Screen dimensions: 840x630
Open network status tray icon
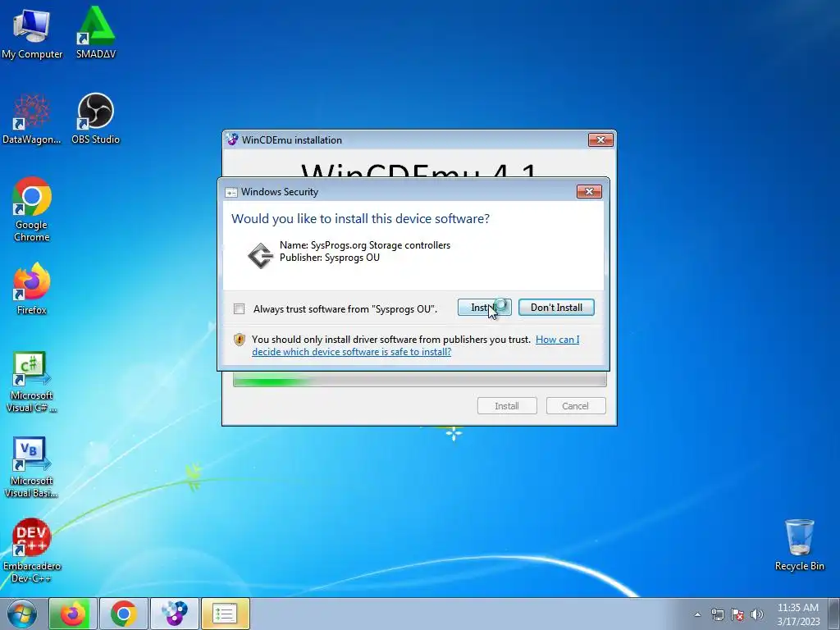click(717, 614)
